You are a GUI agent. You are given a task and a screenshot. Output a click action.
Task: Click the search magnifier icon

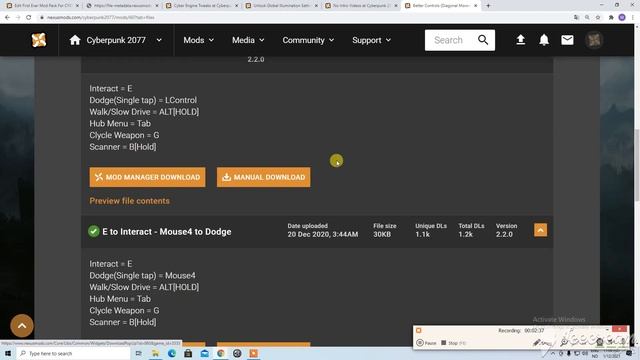click(483, 40)
